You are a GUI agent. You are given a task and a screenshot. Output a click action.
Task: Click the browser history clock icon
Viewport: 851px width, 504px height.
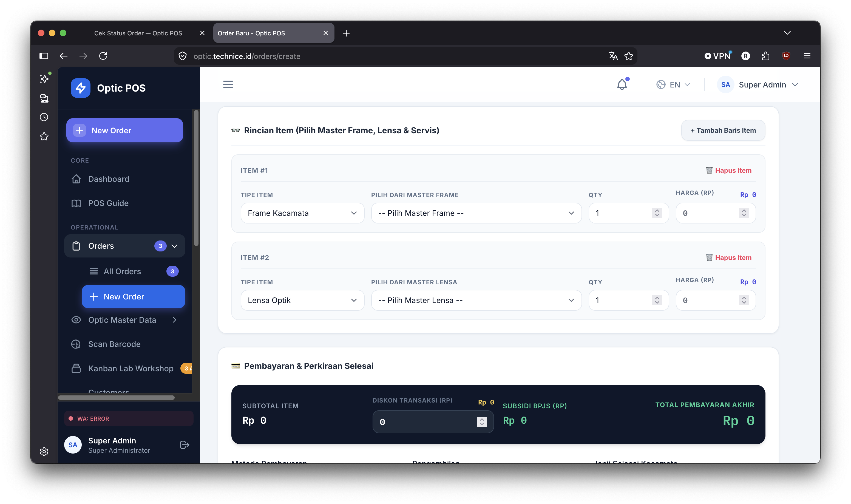point(44,117)
